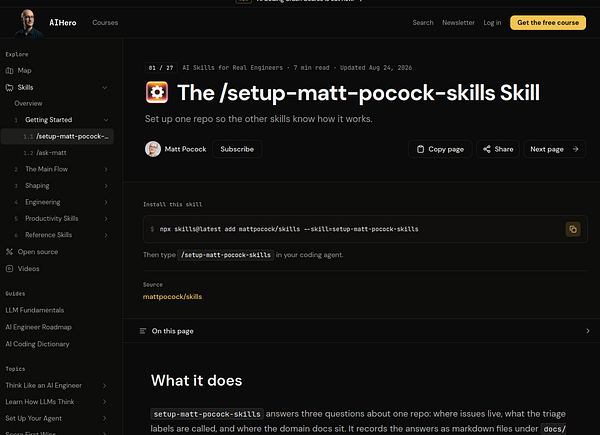Click the Videos icon
This screenshot has width=600, height=435.
(9, 269)
